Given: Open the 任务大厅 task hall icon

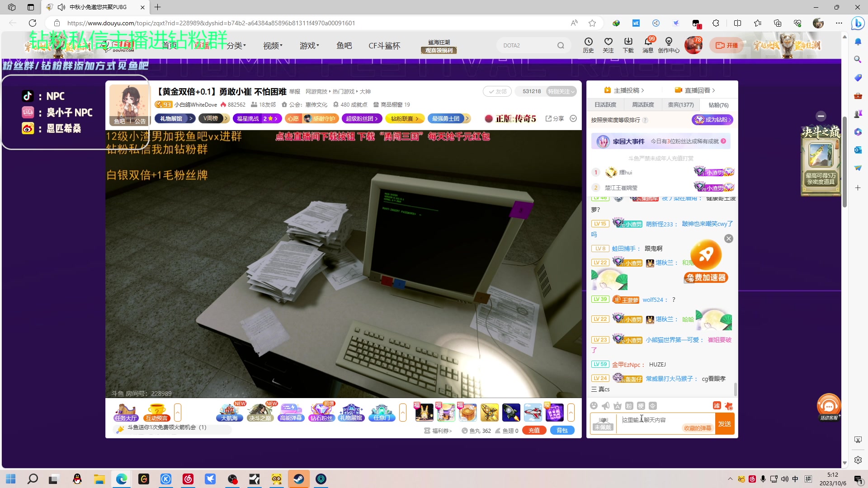Looking at the screenshot, I should pyautogui.click(x=126, y=413).
